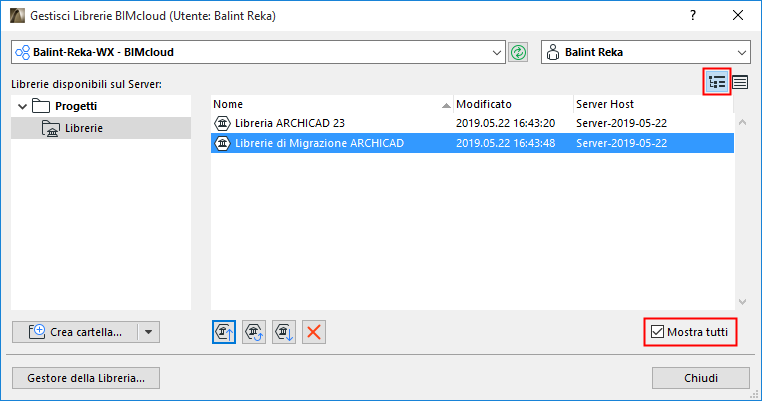762x401 pixels.
Task: Switch to flat list view
Action: [740, 82]
